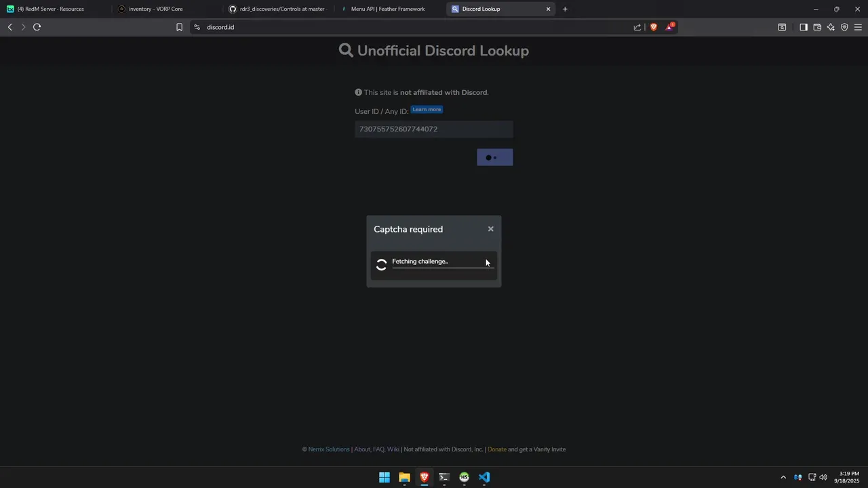Bookmark this page with the bookmark icon
The height and width of the screenshot is (488, 868).
coord(179,27)
